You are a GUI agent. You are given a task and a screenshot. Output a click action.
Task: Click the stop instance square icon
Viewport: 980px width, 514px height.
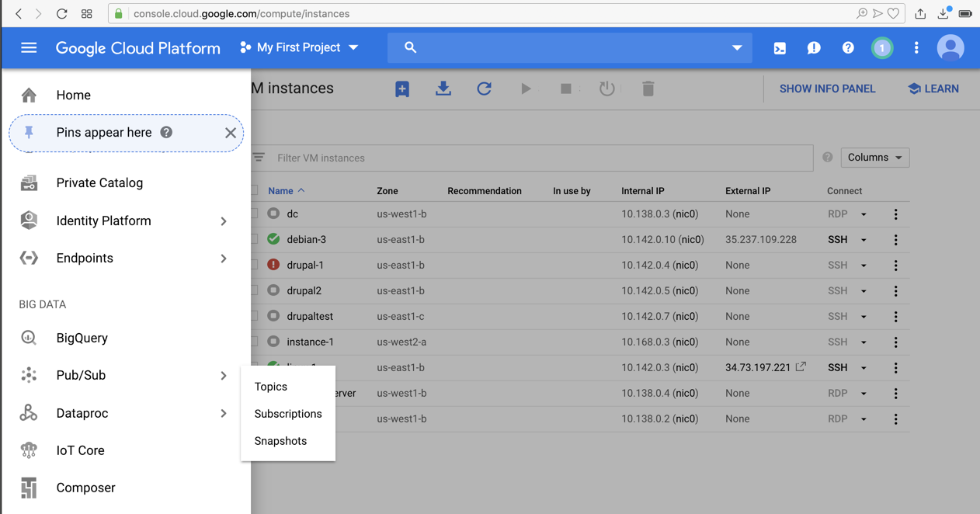tap(566, 89)
